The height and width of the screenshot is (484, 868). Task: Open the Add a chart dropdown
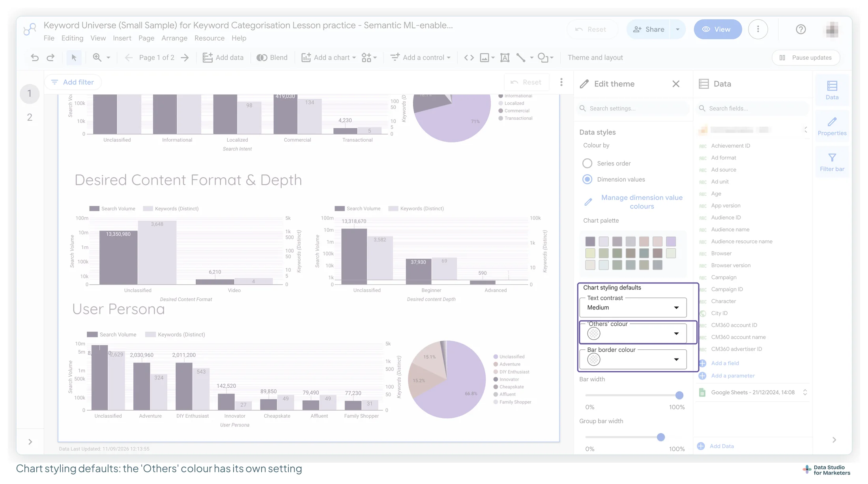(329, 58)
